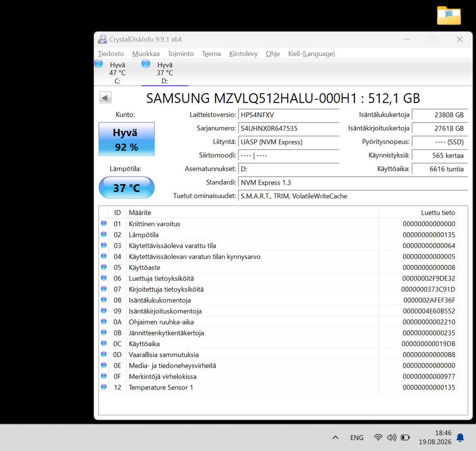The height and width of the screenshot is (451, 476).
Task: Click the ENG language indicator in taskbar
Action: click(x=357, y=438)
